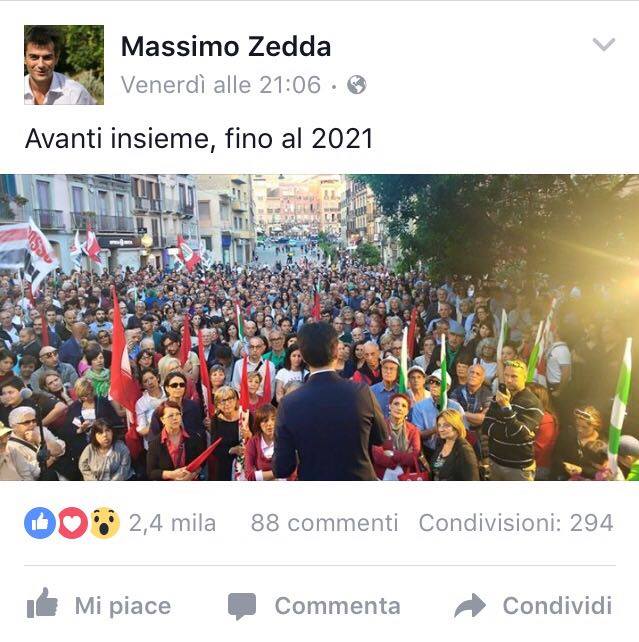The height and width of the screenshot is (642, 639).
Task: Select the Commenta button label
Action: click(338, 606)
